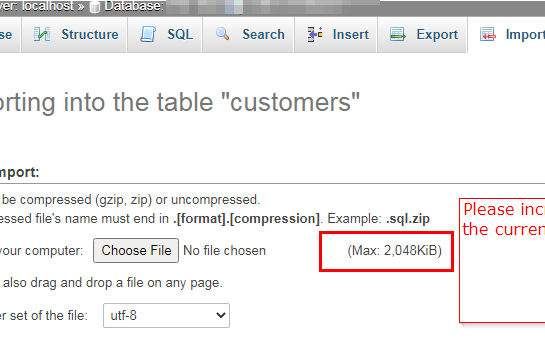Click the Structure tab's table icon
Viewport: 545px width, 360px height.
42,34
